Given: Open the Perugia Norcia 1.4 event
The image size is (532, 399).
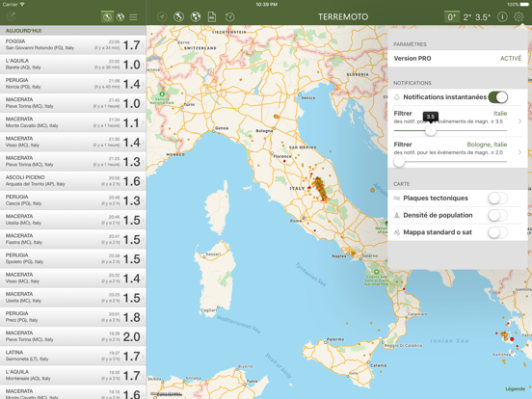Looking at the screenshot, I should [x=73, y=84].
